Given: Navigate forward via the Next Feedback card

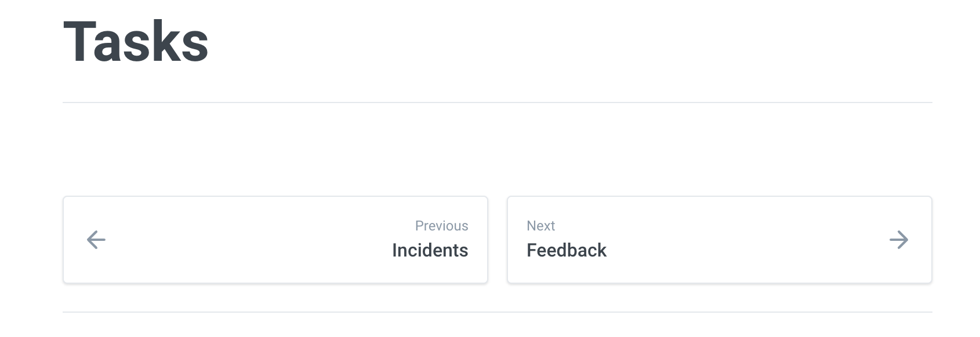Looking at the screenshot, I should pos(719,239).
